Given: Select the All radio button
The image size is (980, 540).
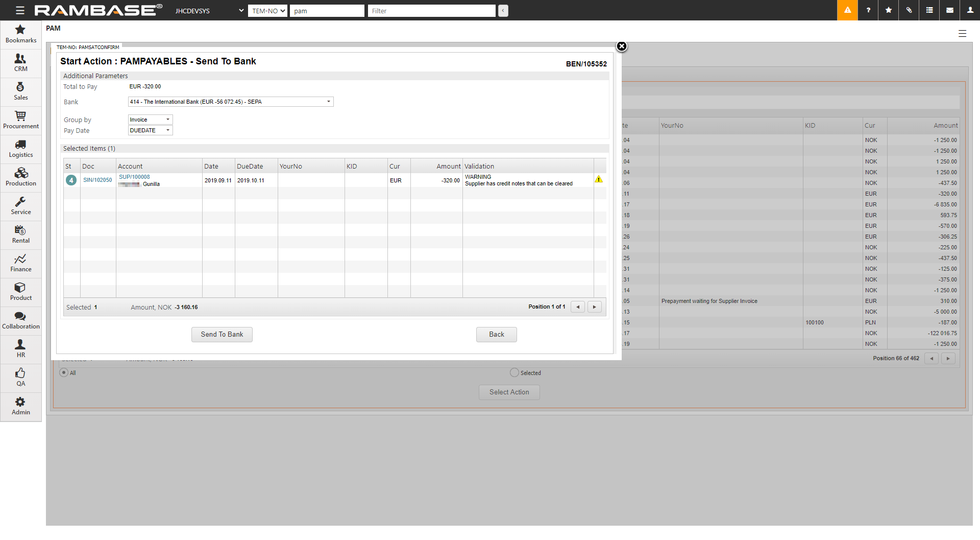Looking at the screenshot, I should click(64, 372).
